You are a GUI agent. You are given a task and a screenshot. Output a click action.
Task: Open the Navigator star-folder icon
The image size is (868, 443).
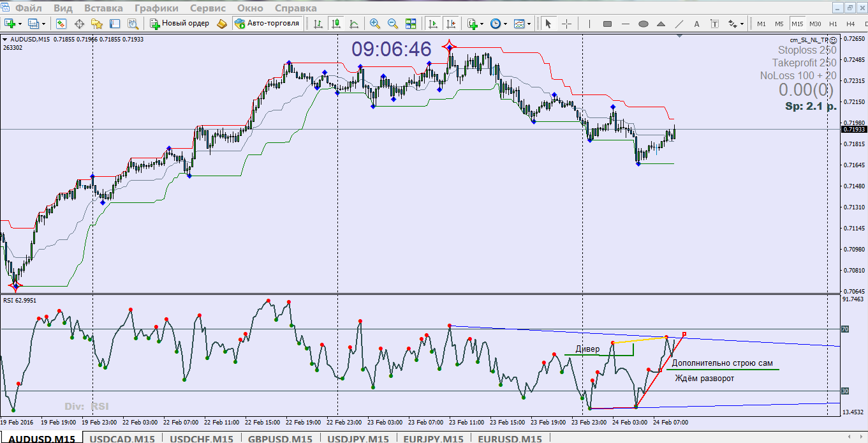(x=97, y=24)
